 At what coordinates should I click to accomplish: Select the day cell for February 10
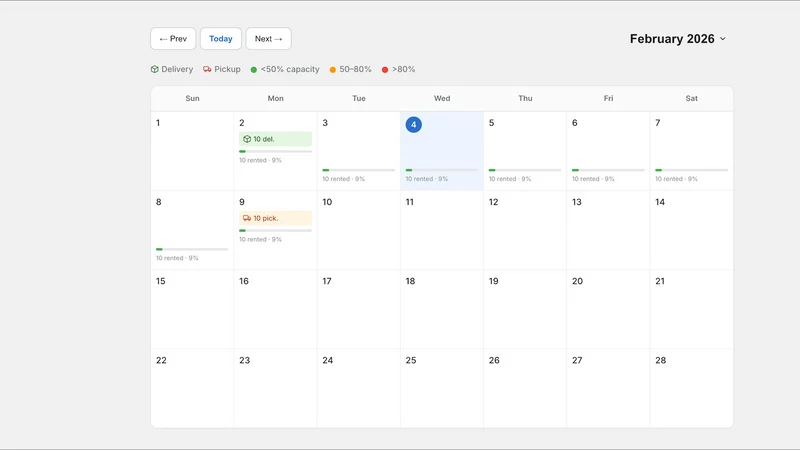[x=359, y=230]
